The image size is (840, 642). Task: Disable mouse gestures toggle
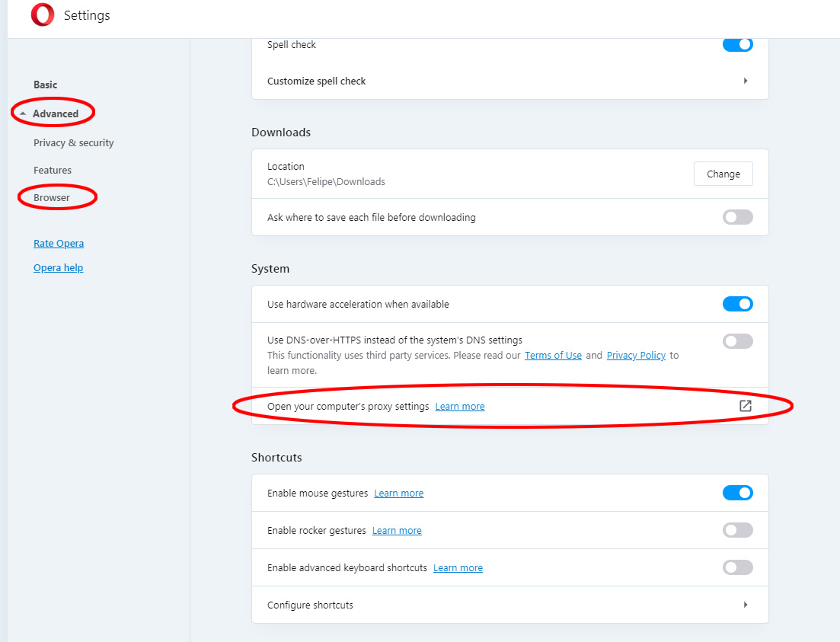737,493
